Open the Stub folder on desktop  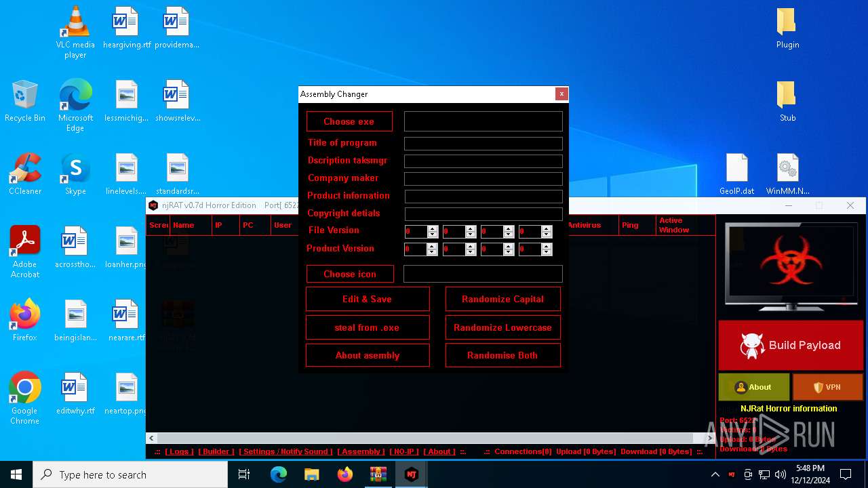coord(787,102)
